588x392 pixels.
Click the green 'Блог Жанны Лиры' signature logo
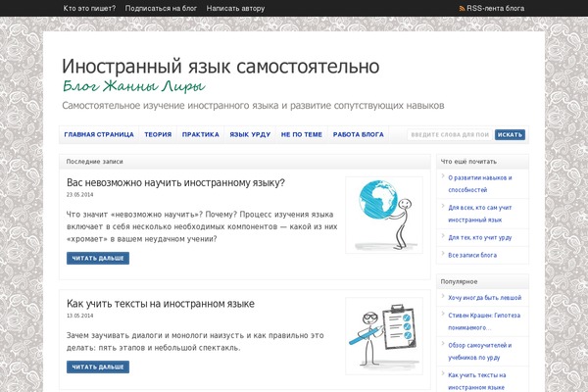[x=133, y=86]
